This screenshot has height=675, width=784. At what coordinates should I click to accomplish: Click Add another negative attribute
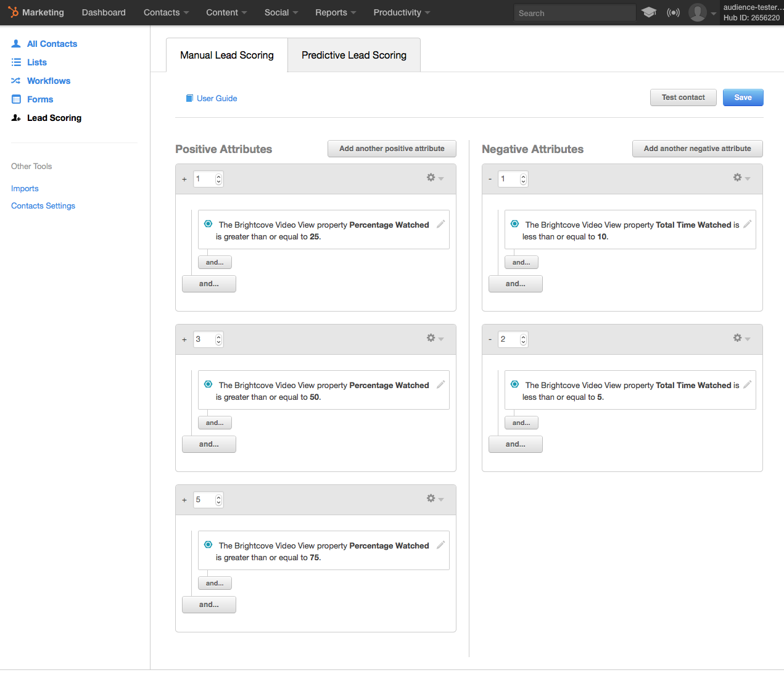tap(697, 149)
